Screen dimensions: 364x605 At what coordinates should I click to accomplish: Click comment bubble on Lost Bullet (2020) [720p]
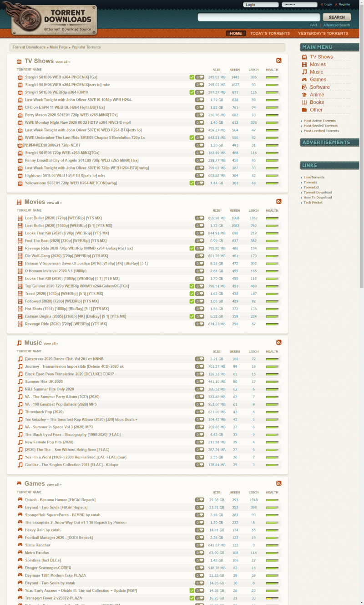(x=200, y=218)
